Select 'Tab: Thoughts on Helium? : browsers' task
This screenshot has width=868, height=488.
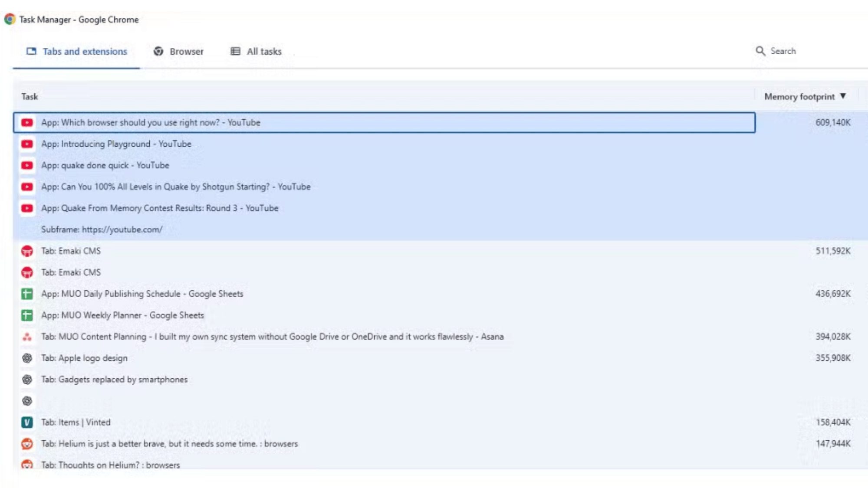pyautogui.click(x=110, y=465)
